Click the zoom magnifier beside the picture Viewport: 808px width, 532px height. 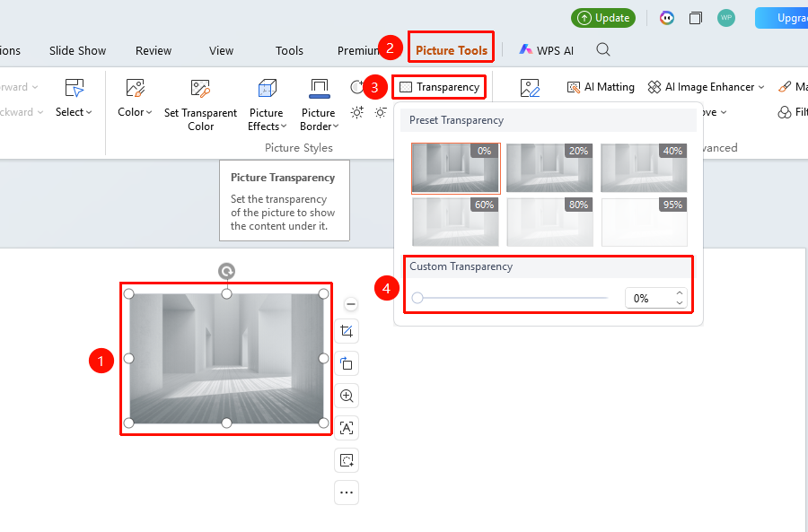(x=347, y=396)
